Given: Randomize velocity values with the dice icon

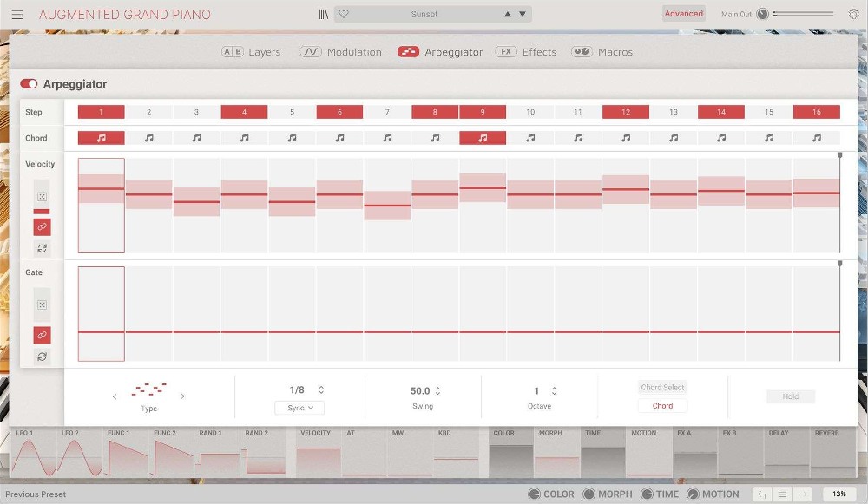Looking at the screenshot, I should (x=41, y=196).
